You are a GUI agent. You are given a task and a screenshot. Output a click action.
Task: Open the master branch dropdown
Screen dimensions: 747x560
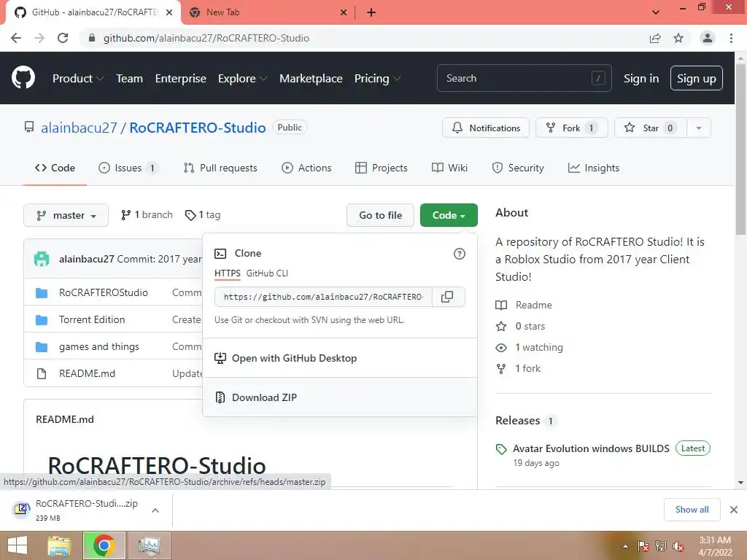66,215
